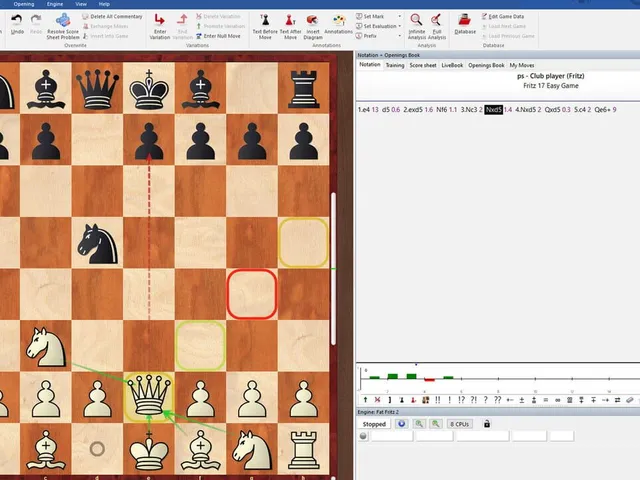The image size is (640, 480).
Task: Switch to the My Moves tab
Action: (x=522, y=65)
